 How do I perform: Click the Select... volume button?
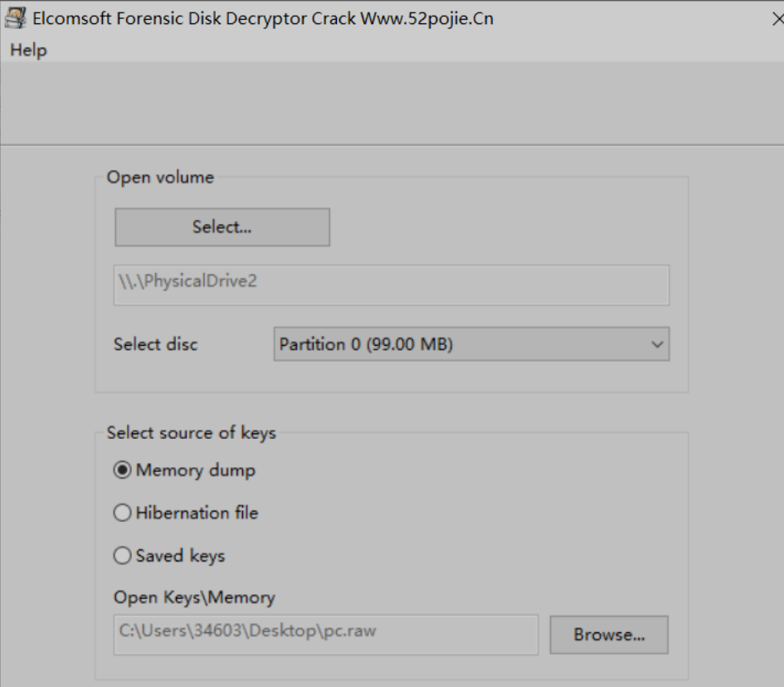pos(222,227)
